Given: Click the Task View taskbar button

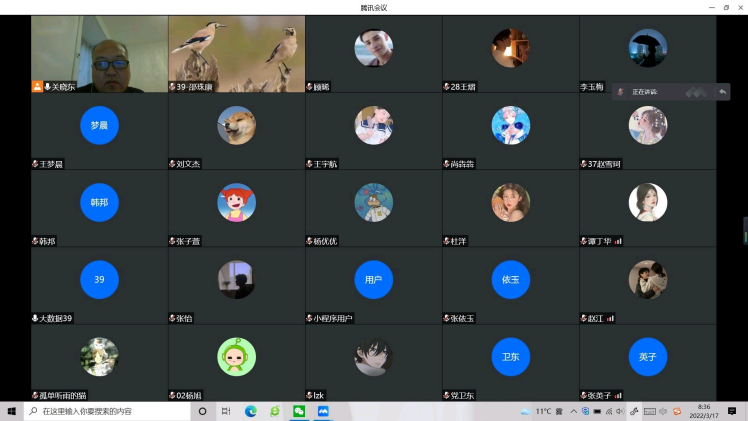Looking at the screenshot, I should point(226,411).
